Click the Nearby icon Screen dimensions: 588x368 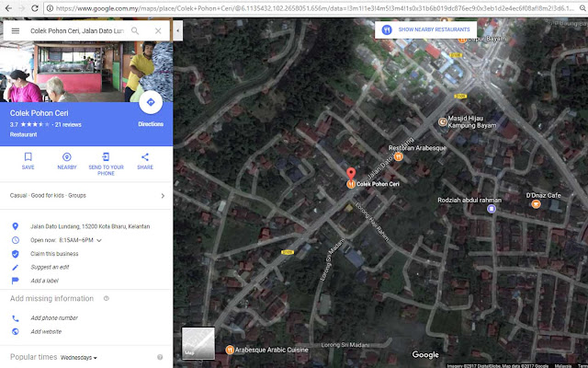[x=67, y=156]
